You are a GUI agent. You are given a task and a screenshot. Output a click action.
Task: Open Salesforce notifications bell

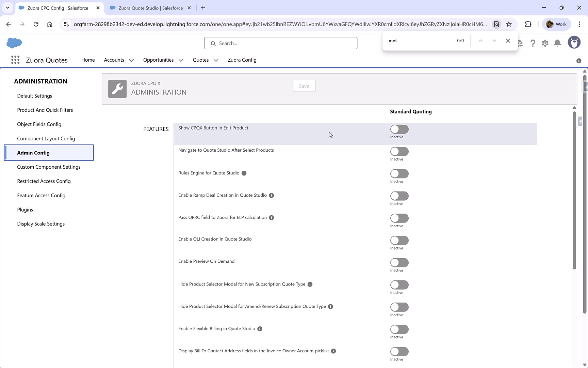click(557, 43)
